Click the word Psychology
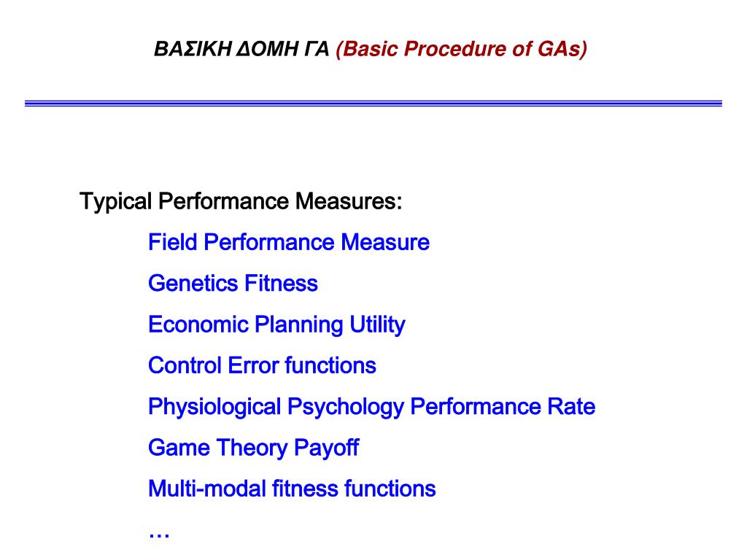Viewport: 747px width, 560px height. [x=346, y=408]
